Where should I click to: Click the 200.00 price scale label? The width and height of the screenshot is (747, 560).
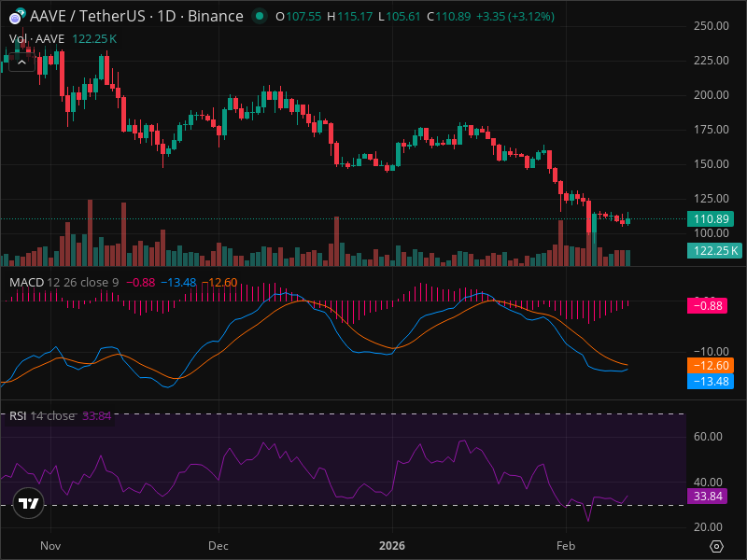click(x=712, y=95)
